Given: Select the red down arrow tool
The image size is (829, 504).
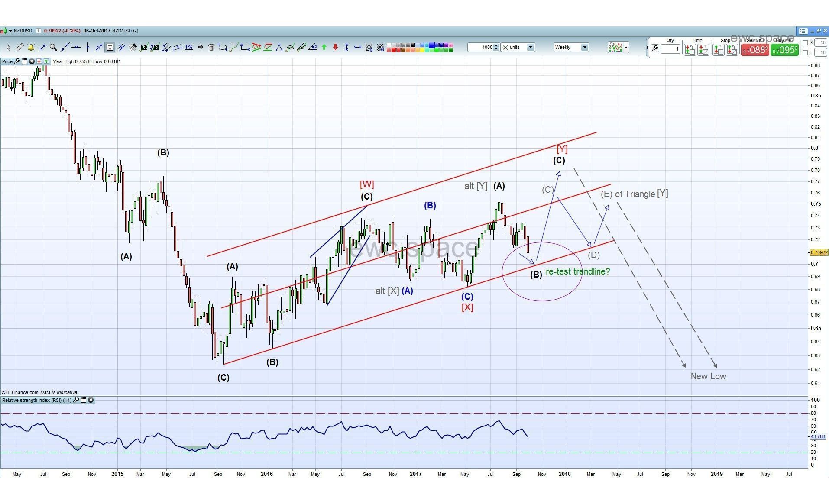Looking at the screenshot, I should (x=335, y=47).
